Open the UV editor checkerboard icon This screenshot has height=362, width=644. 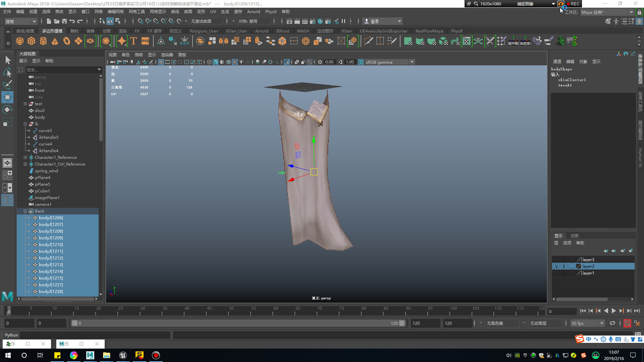click(x=467, y=41)
